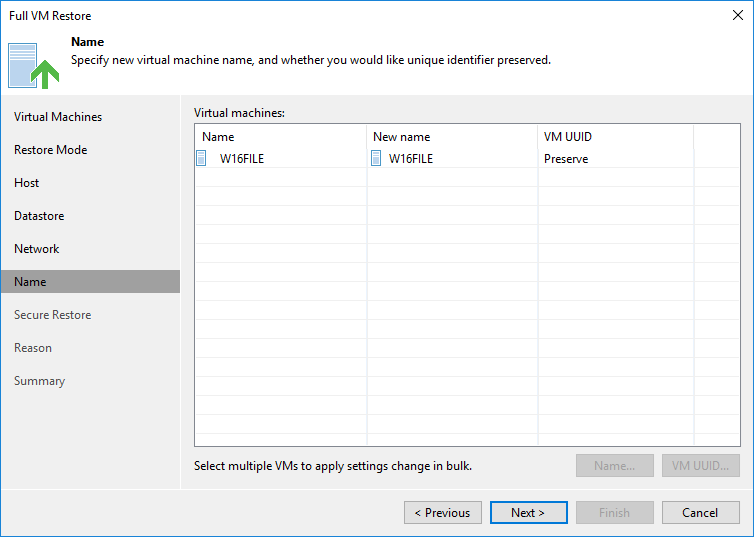Click the Name... button
754x537 pixels.
[615, 465]
